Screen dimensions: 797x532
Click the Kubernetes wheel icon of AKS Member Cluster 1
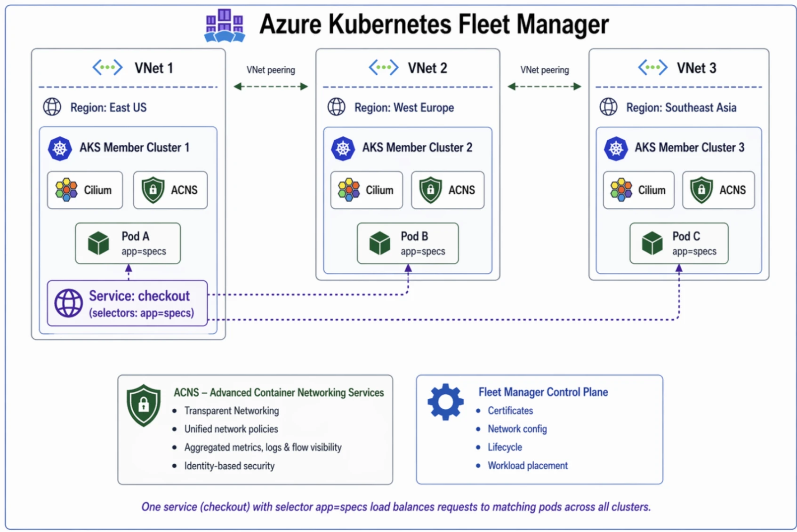click(x=60, y=149)
